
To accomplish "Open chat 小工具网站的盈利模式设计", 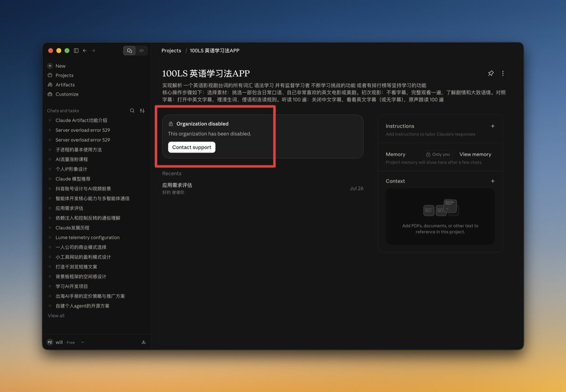I will [83, 257].
